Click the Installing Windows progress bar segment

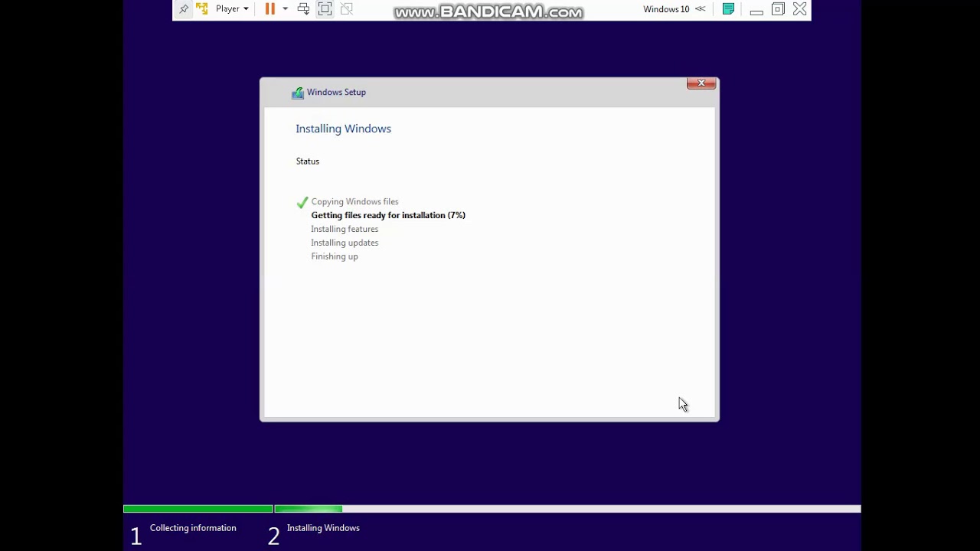click(567, 509)
